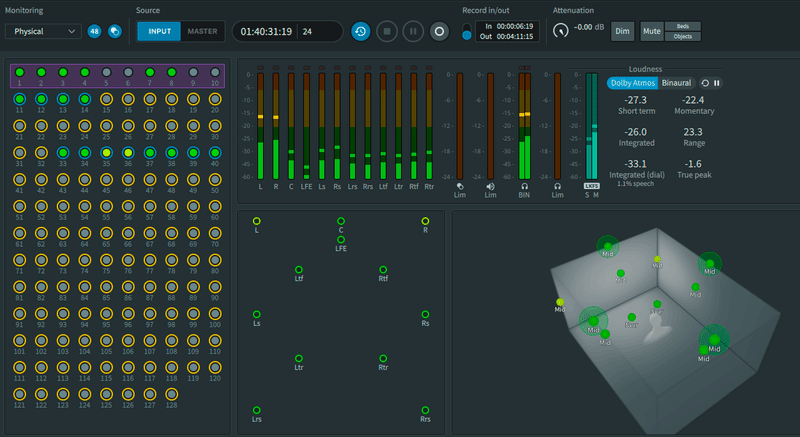This screenshot has width=800, height=437.
Task: Click the frame rate value 24
Action: (x=307, y=32)
